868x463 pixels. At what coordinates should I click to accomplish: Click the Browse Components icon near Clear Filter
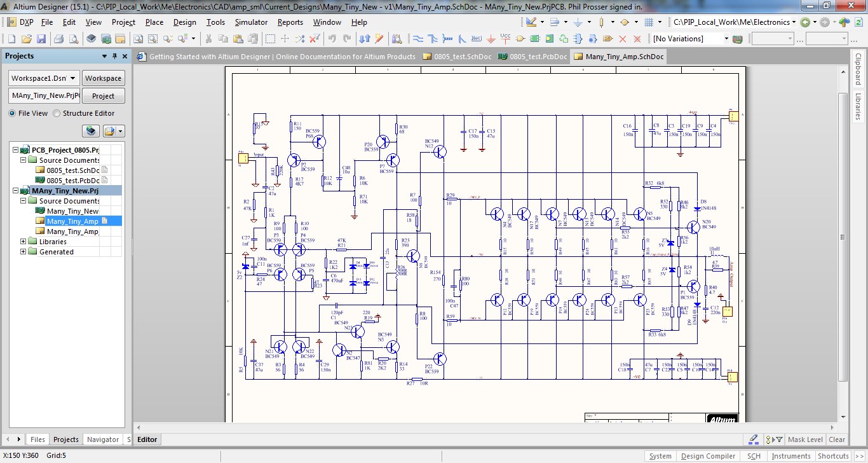397,39
